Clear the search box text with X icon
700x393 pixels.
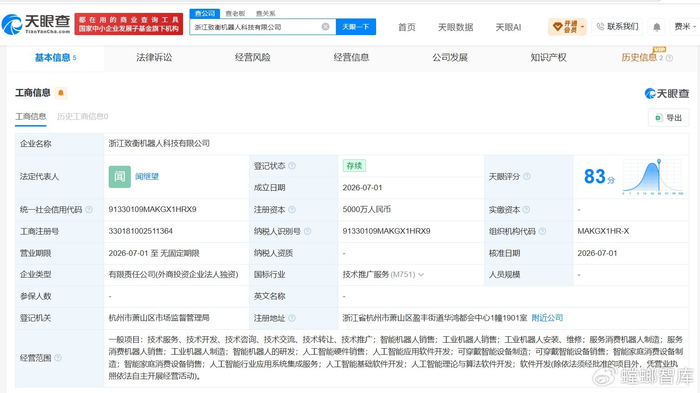point(325,27)
